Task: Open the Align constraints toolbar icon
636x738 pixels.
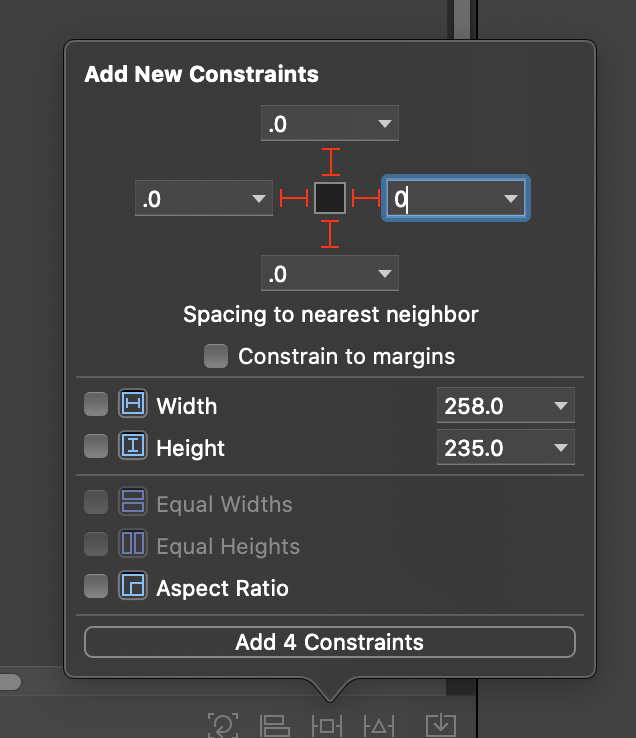Action: click(x=274, y=725)
